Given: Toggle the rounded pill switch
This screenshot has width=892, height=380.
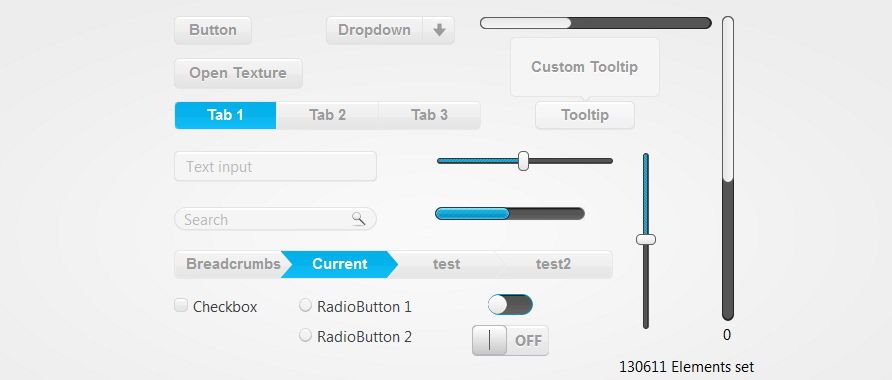Looking at the screenshot, I should tap(510, 304).
